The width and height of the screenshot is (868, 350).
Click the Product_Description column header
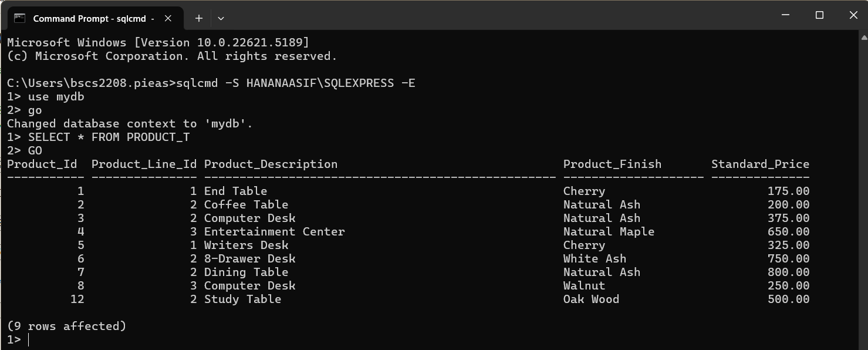[271, 164]
